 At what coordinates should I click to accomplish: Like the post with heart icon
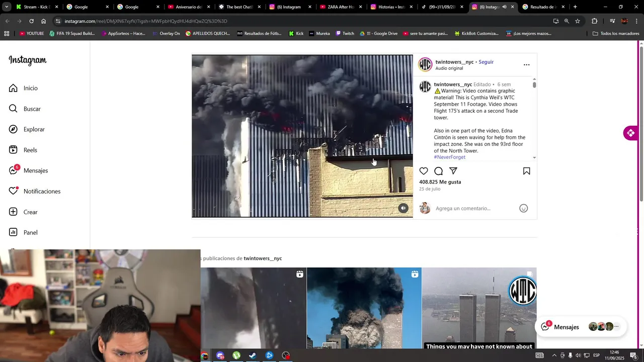click(x=424, y=171)
